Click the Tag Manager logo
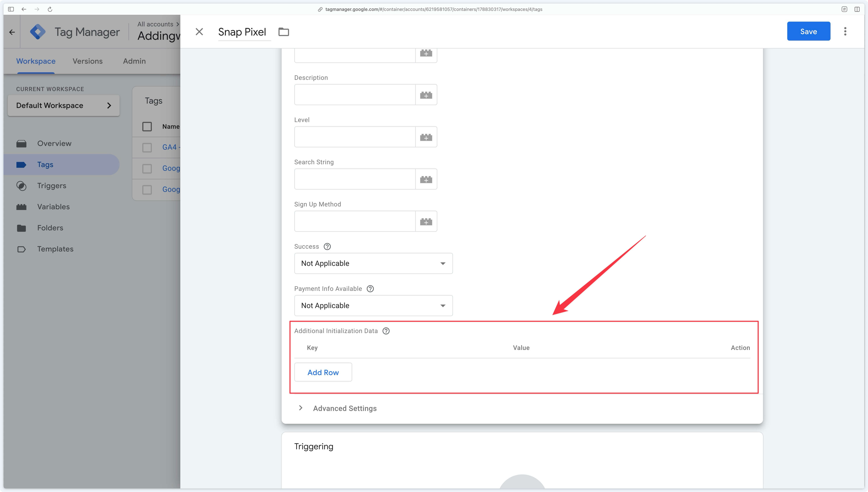The image size is (868, 492). pyautogui.click(x=37, y=32)
